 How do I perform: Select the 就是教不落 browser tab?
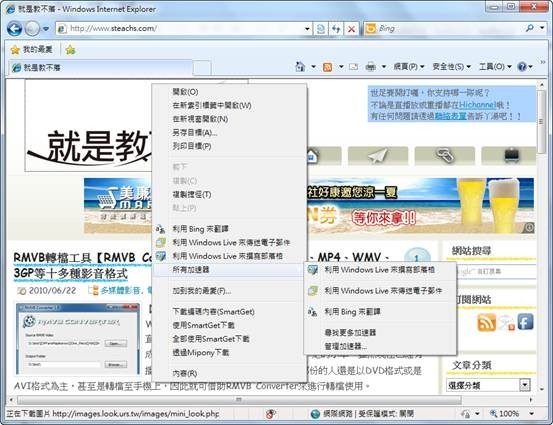(101, 67)
